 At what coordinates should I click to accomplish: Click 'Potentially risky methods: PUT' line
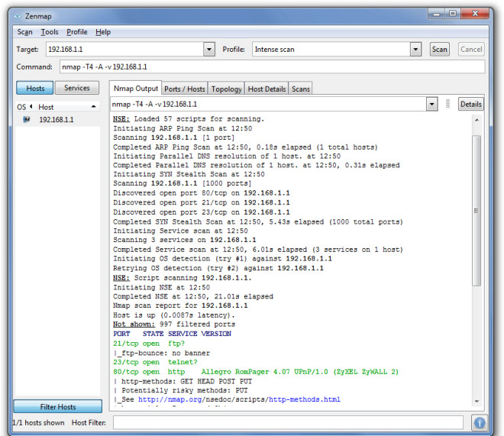[185, 390]
